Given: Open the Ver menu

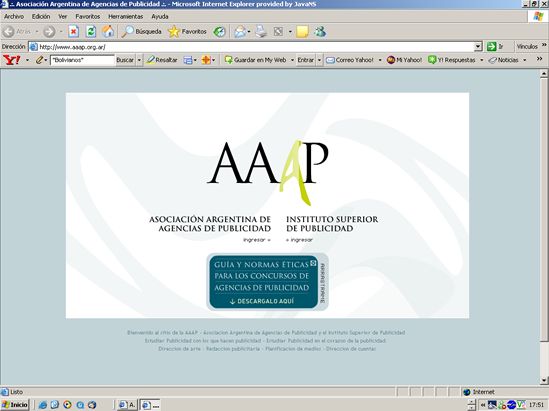Looking at the screenshot, I should [63, 16].
